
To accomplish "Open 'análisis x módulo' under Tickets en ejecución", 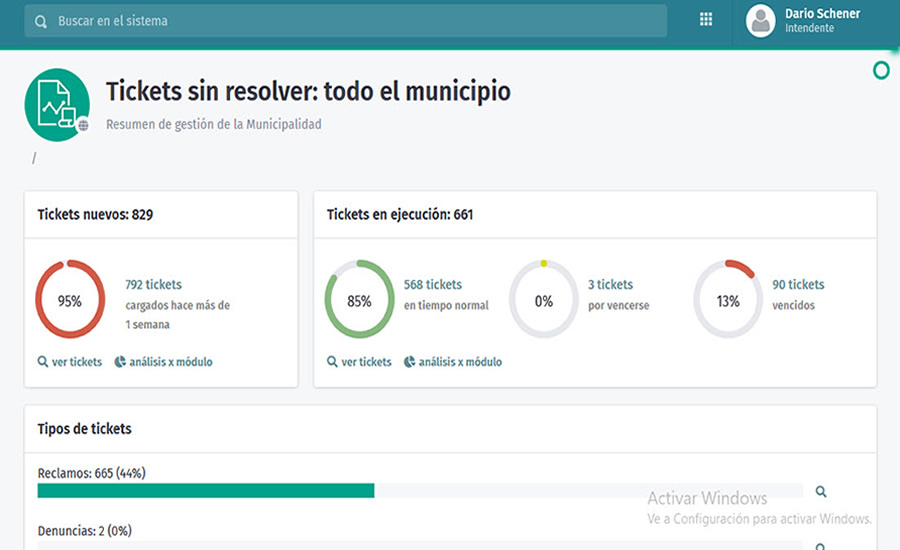I will [x=453, y=362].
